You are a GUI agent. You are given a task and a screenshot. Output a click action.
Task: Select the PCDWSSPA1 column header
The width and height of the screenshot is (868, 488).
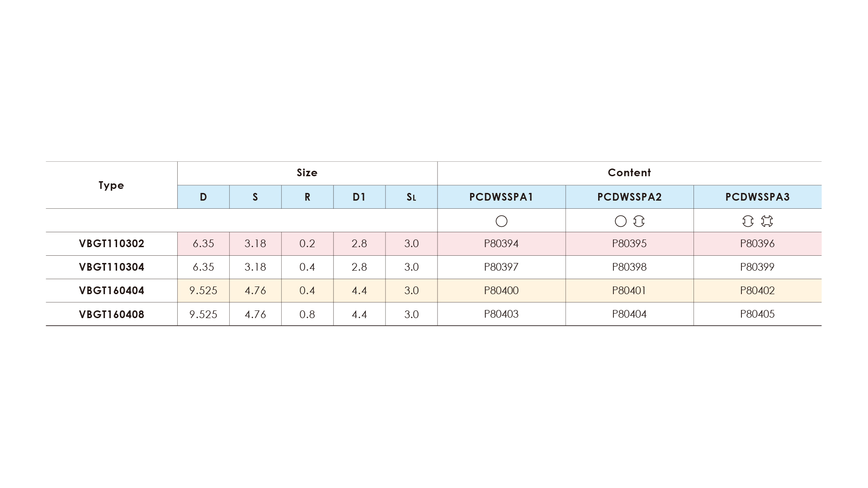coord(501,197)
